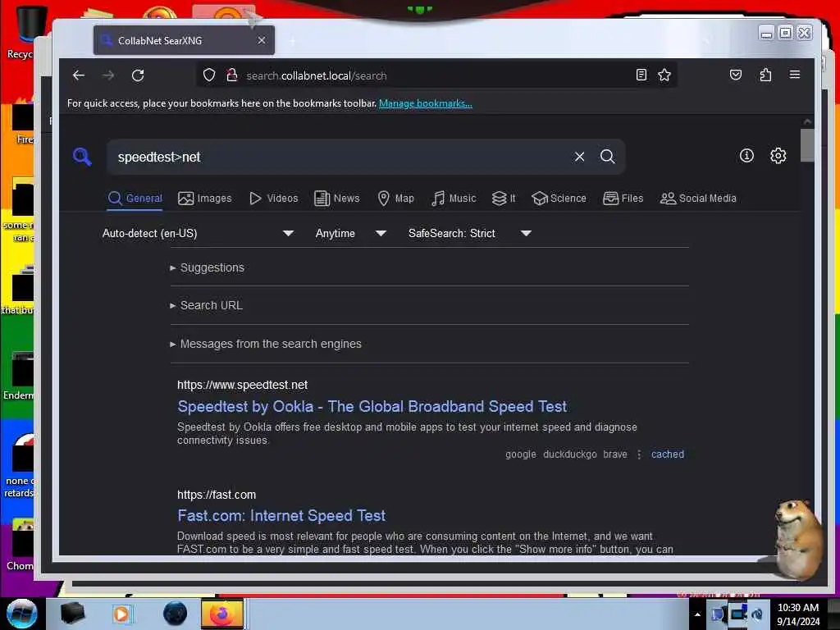Switch to the Images category

point(204,199)
